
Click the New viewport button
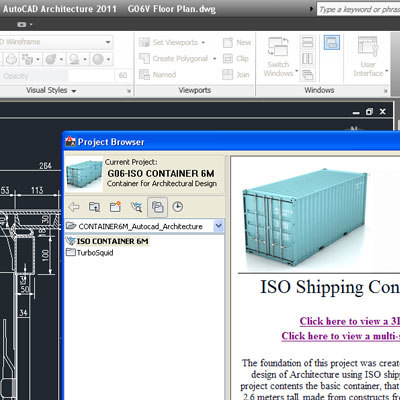(x=237, y=42)
